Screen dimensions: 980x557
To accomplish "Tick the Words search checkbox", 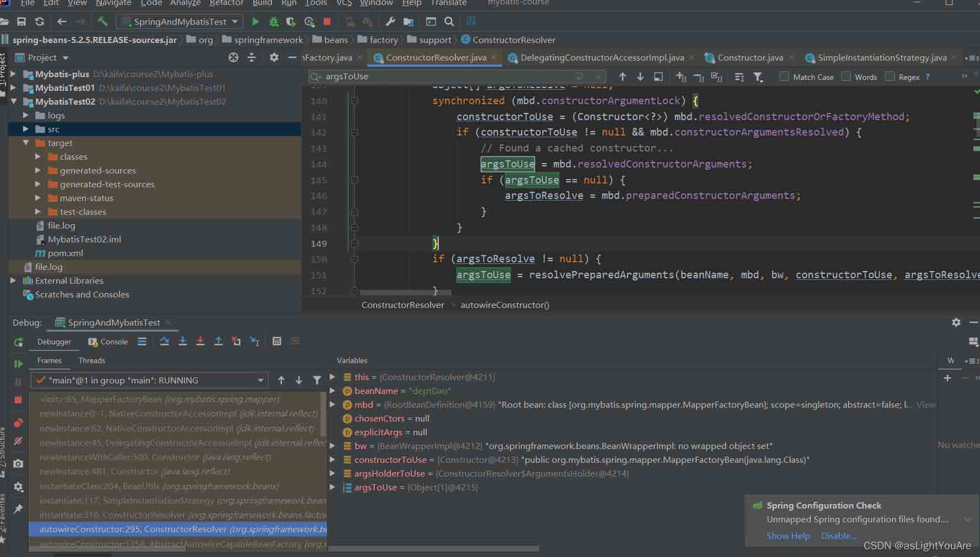I will point(846,77).
